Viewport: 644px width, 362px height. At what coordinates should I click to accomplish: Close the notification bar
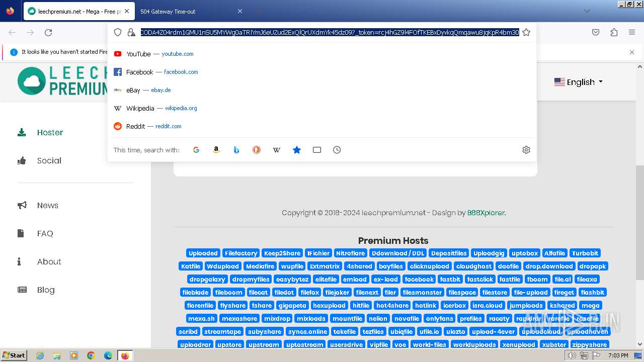pos(632,52)
